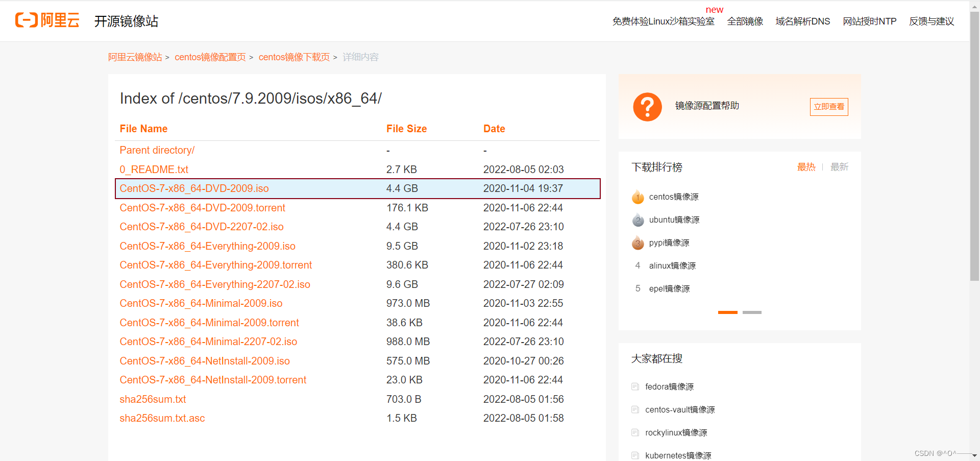Open sha256sum.txt file
Image resolution: width=980 pixels, height=461 pixels.
[x=153, y=399]
